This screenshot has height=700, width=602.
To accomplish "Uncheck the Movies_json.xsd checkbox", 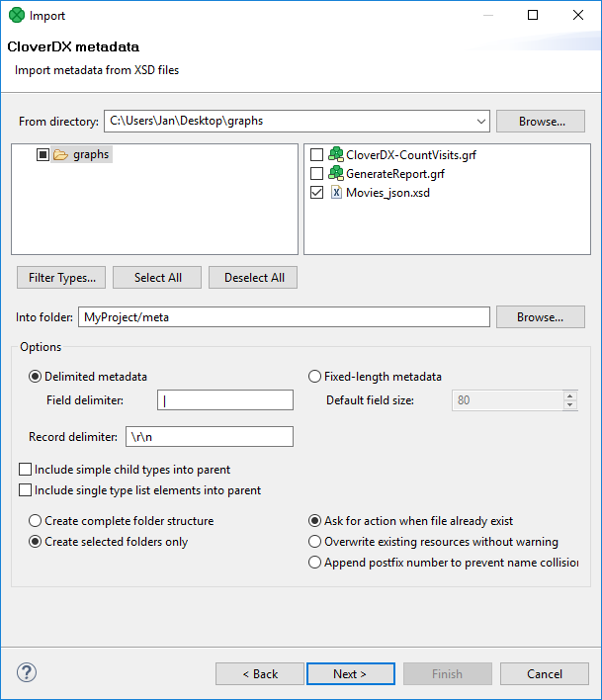I will pyautogui.click(x=316, y=193).
